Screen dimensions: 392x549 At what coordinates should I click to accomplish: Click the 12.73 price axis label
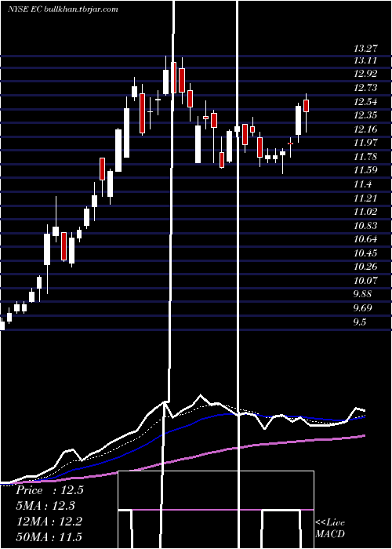point(365,88)
